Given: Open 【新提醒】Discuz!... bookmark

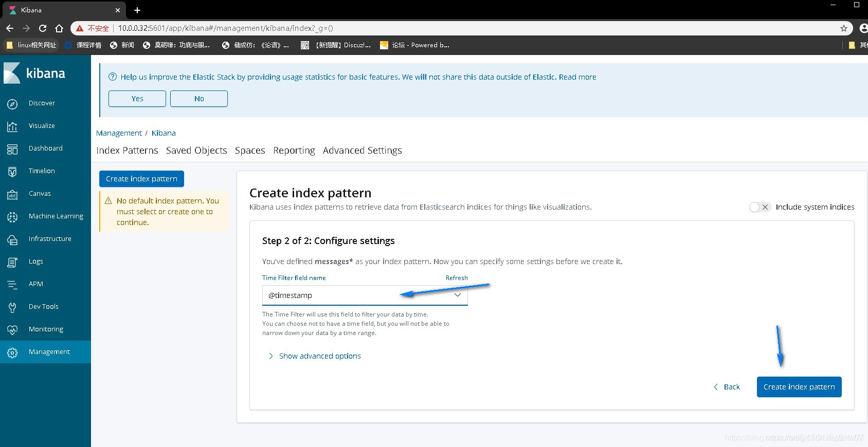Looking at the screenshot, I should click(x=336, y=45).
